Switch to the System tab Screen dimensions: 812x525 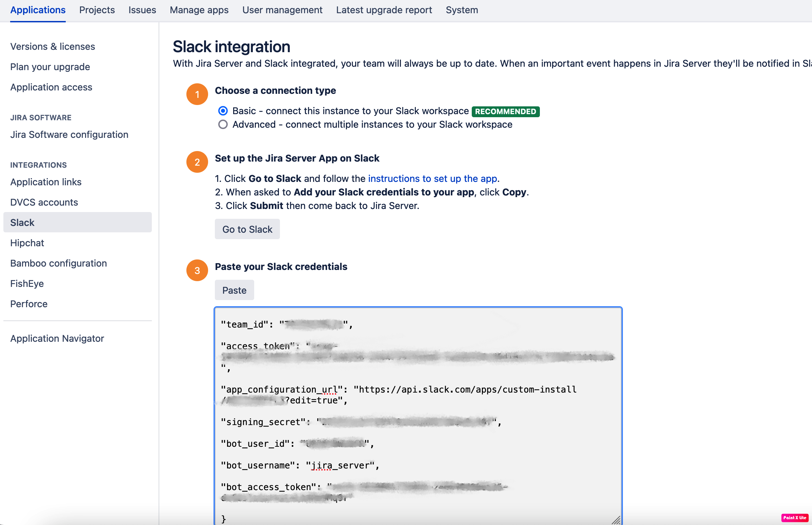[x=462, y=10]
